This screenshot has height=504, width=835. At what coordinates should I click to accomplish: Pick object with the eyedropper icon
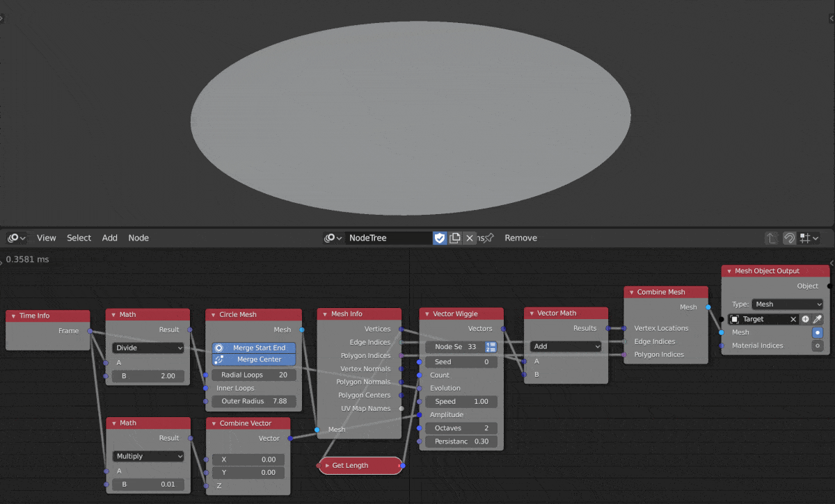[818, 319]
